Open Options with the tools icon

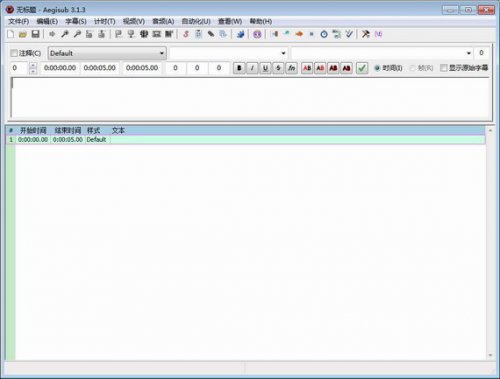point(366,34)
